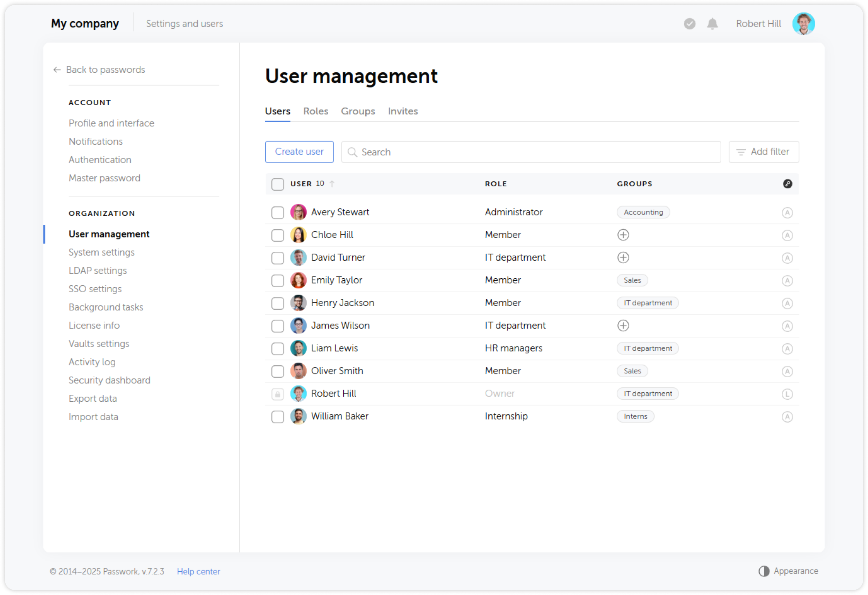The width and height of the screenshot is (868, 595).
Task: Switch to the Roles tab
Action: click(315, 111)
